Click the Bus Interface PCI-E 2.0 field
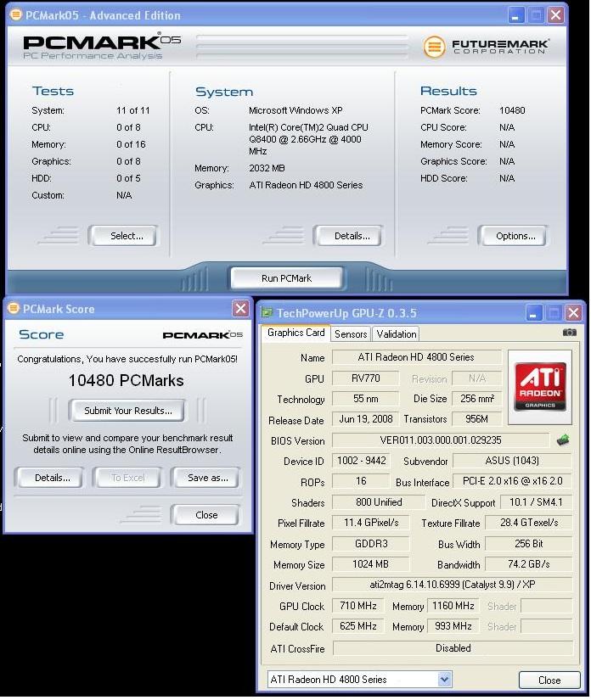 [512, 482]
